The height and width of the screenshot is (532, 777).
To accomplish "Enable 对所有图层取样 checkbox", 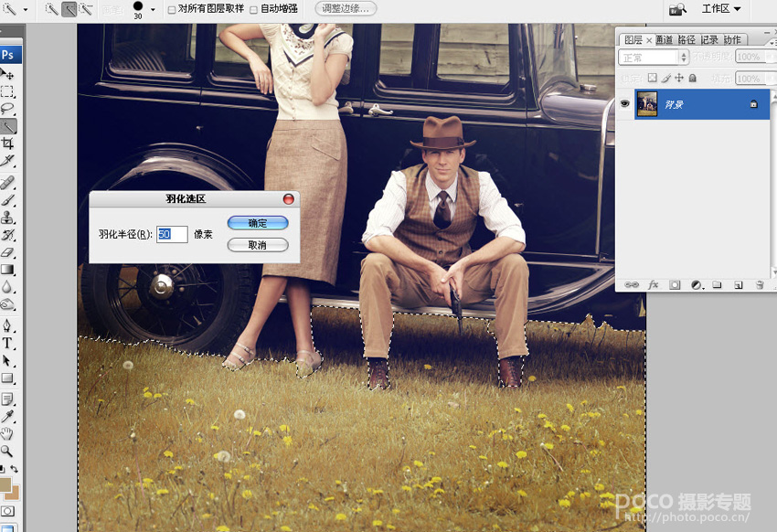I will (172, 9).
